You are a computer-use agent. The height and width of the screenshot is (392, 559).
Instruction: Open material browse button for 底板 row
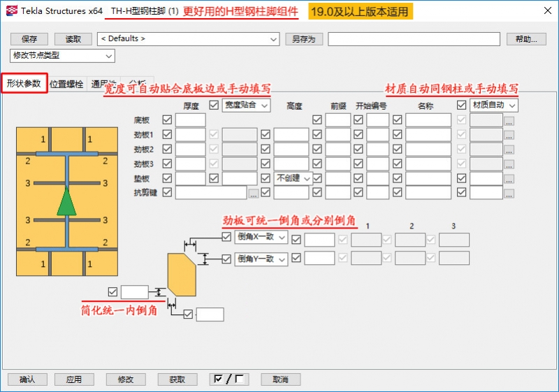(x=509, y=121)
